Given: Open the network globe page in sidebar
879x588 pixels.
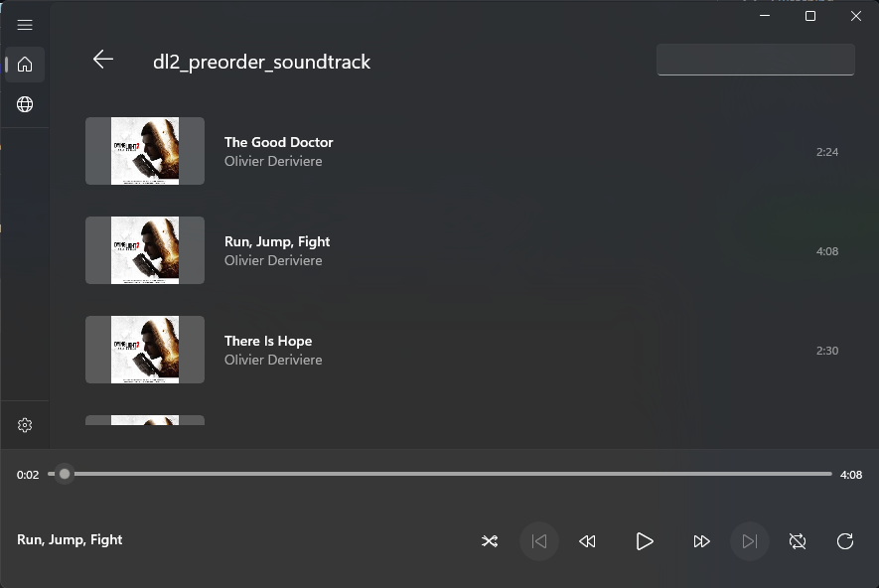Looking at the screenshot, I should tap(25, 104).
